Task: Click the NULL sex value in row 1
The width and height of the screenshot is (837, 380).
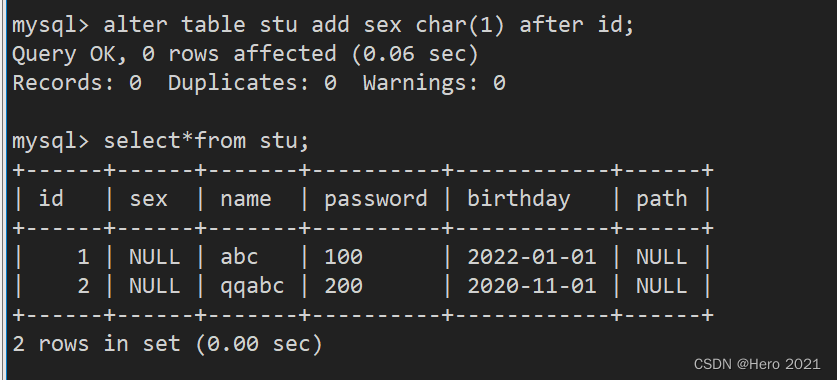Action: (x=154, y=257)
